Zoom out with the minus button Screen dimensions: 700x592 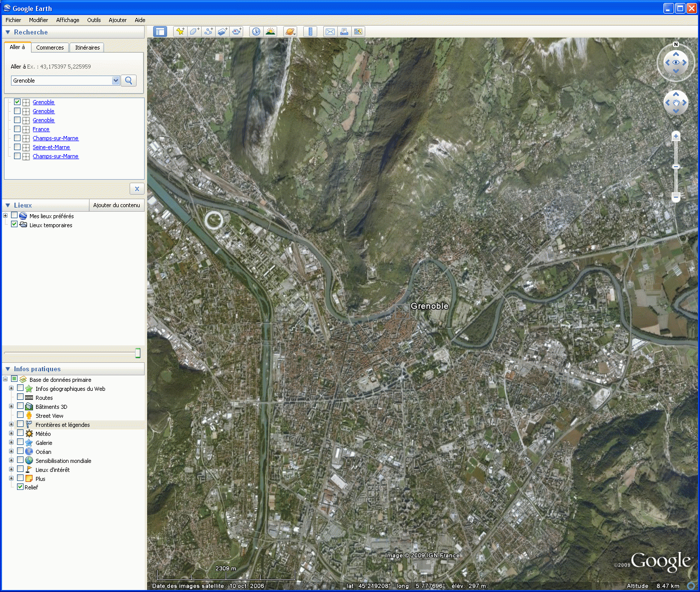click(676, 197)
